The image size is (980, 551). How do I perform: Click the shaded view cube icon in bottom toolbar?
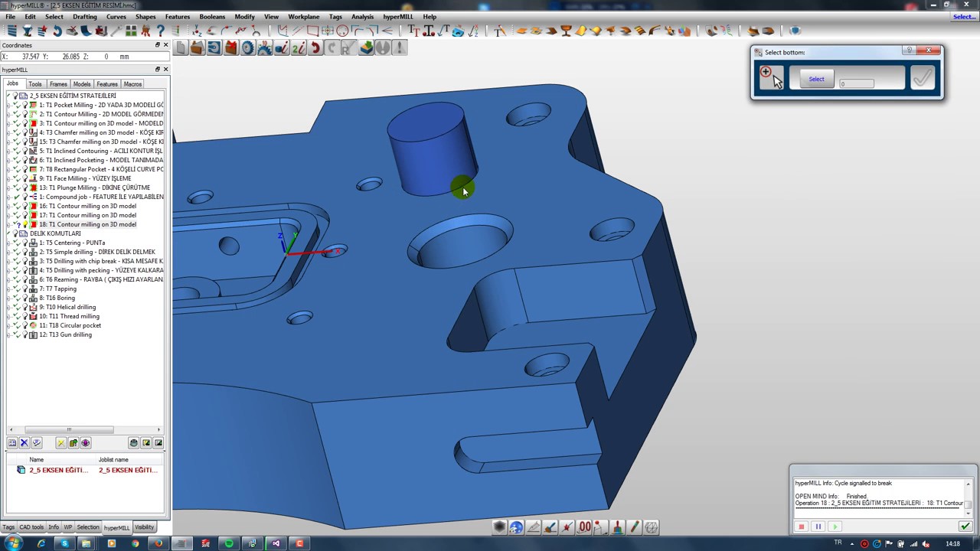pos(500,527)
